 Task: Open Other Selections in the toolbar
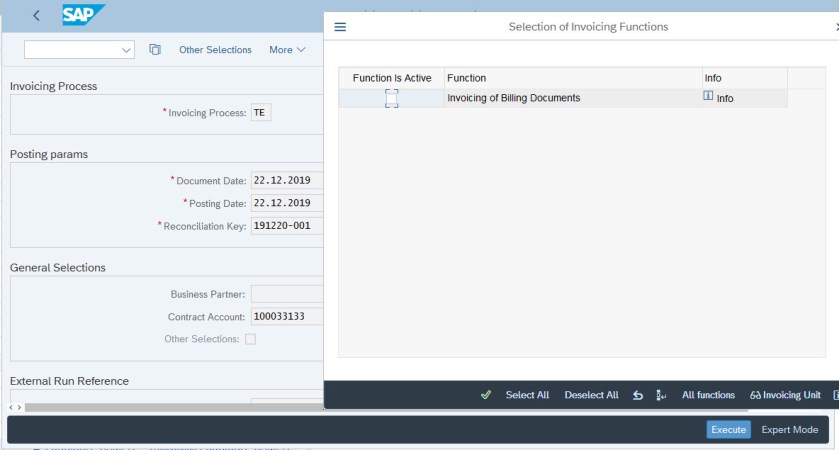tap(215, 50)
